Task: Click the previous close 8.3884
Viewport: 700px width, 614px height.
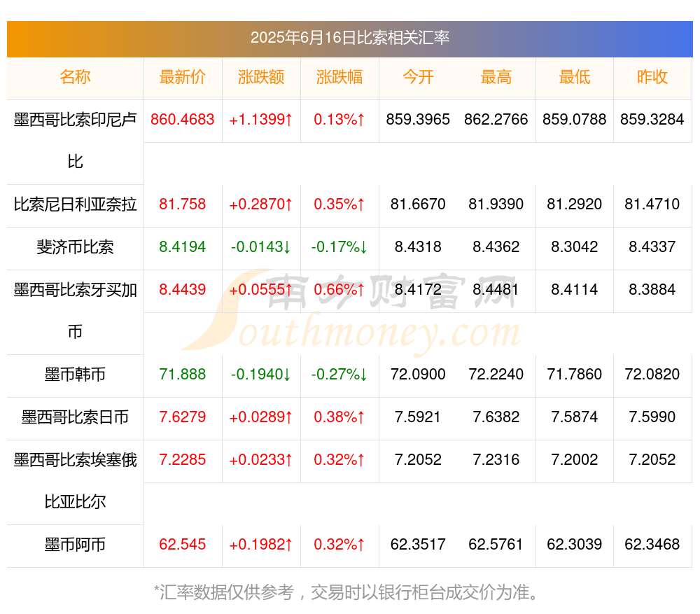Action: (x=652, y=290)
